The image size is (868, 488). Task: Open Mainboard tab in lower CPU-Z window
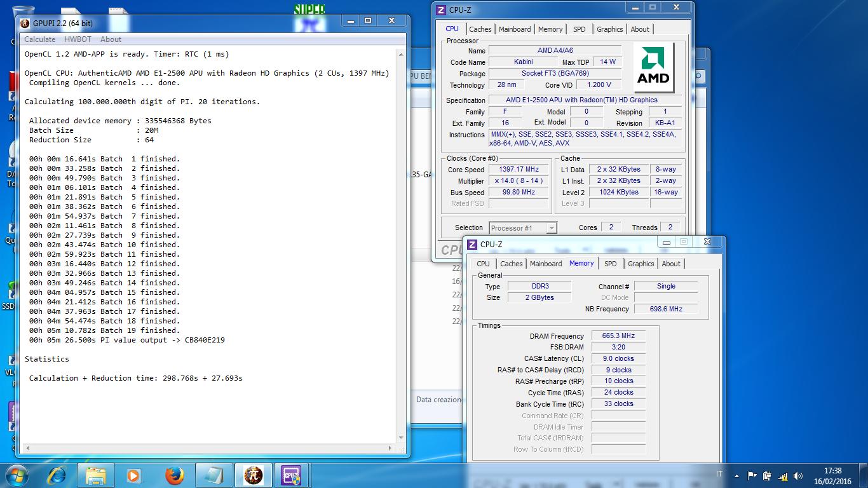coord(546,264)
